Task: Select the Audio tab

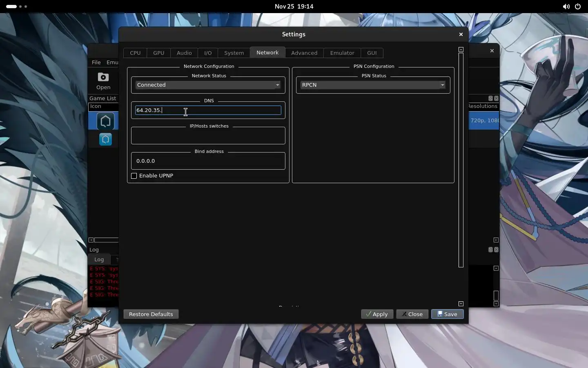Action: [x=184, y=53]
